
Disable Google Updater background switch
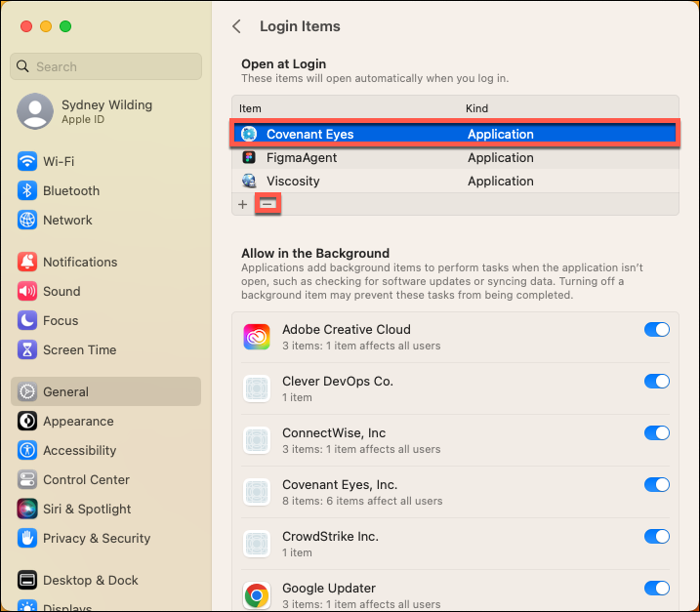[x=656, y=588]
